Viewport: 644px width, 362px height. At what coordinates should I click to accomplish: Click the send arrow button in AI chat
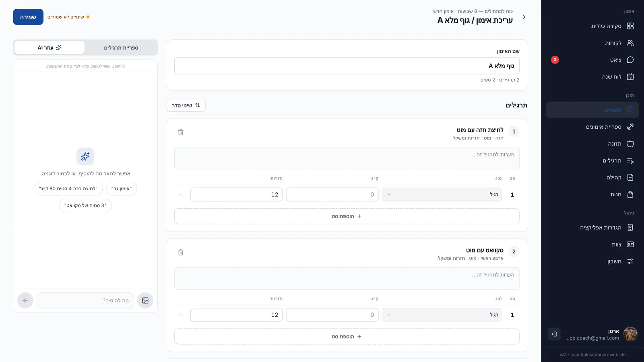(x=25, y=300)
